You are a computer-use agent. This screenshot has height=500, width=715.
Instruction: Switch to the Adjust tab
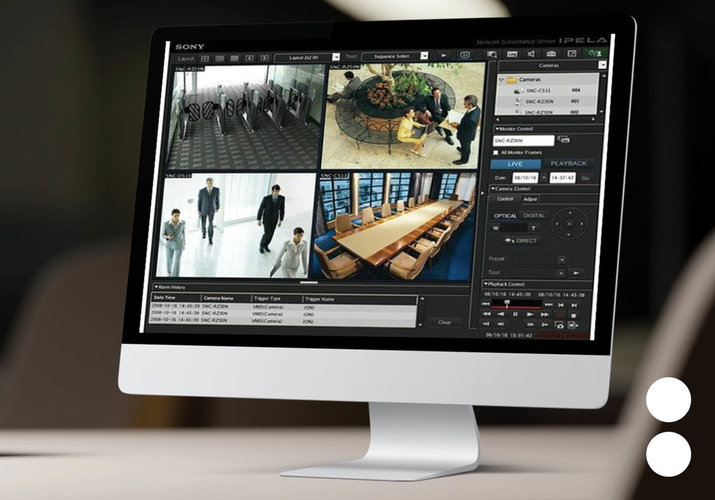pos(530,199)
